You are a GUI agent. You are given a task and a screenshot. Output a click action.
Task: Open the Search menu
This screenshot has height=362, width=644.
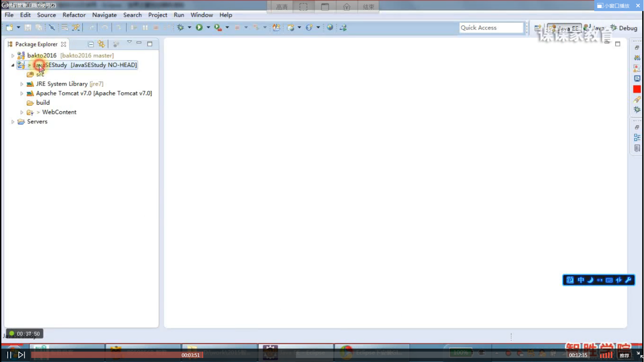(132, 15)
